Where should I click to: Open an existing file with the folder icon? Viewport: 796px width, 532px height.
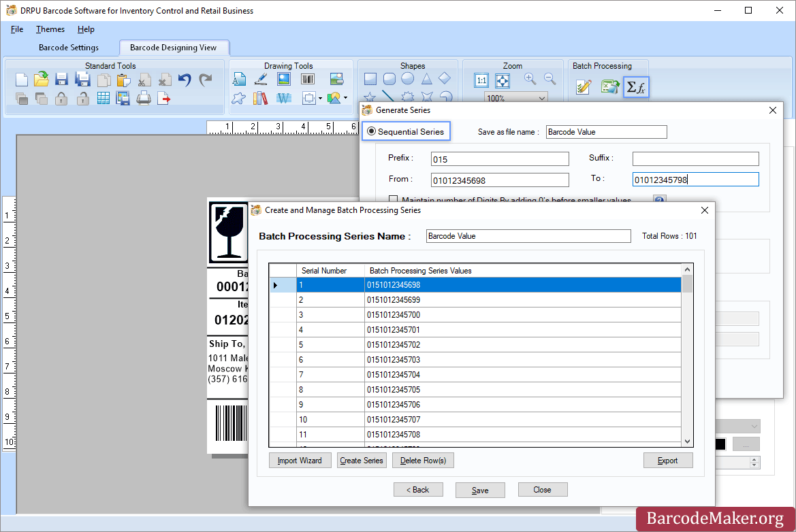[41, 79]
